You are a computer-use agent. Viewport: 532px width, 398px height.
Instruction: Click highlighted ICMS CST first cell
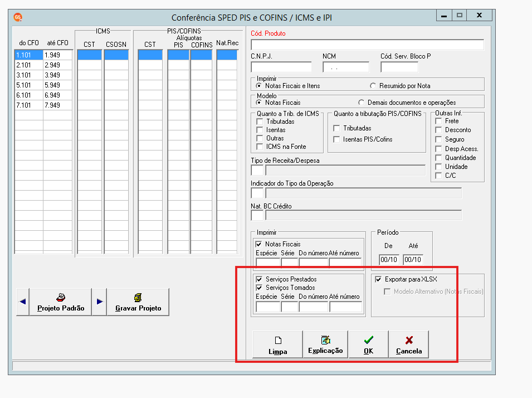click(x=90, y=55)
